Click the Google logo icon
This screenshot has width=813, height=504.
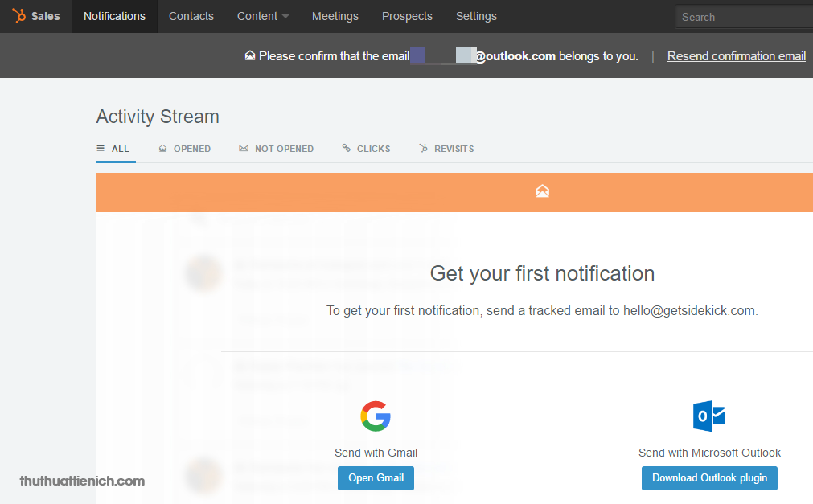point(376,416)
